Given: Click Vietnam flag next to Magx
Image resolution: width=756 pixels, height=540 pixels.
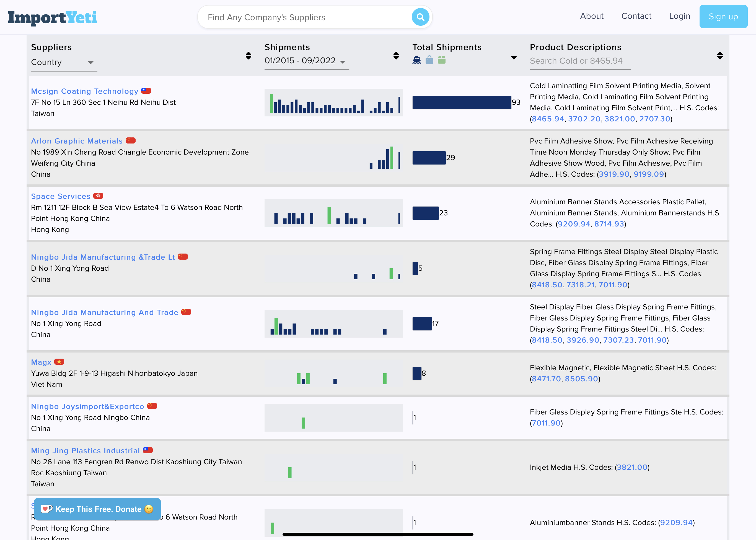Looking at the screenshot, I should pos(59,362).
